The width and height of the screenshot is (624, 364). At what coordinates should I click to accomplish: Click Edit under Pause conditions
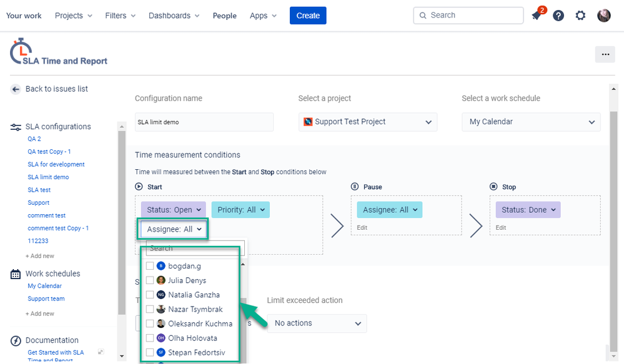pos(362,227)
